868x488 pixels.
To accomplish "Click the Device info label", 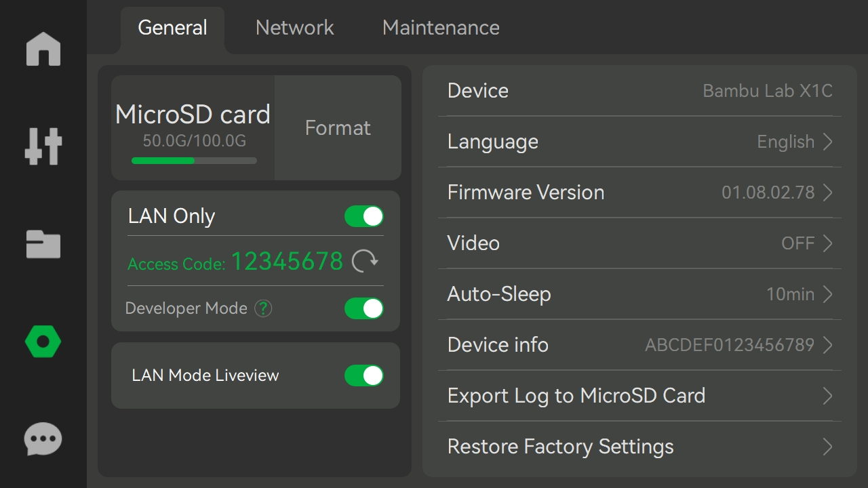I will tap(498, 345).
